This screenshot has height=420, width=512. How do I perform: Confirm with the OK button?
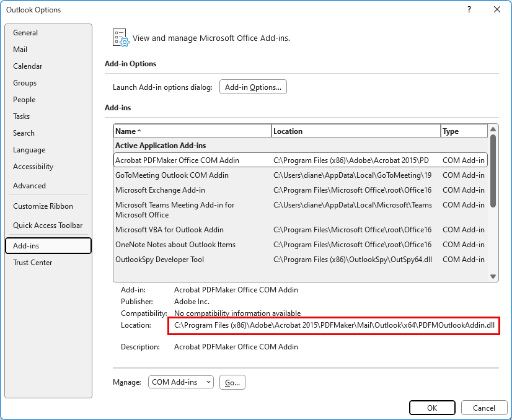pyautogui.click(x=432, y=408)
